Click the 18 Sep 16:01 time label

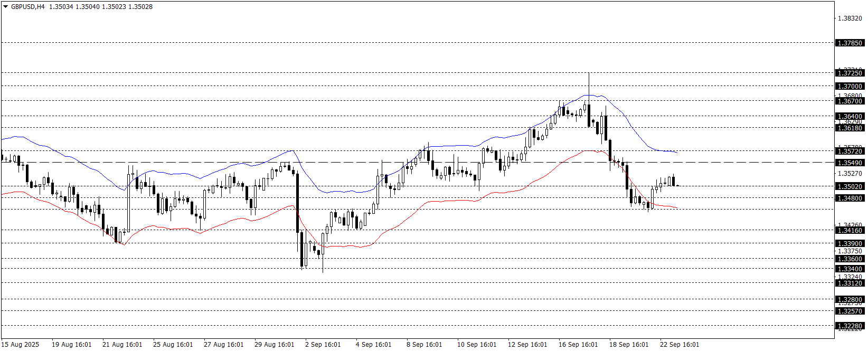tap(629, 345)
